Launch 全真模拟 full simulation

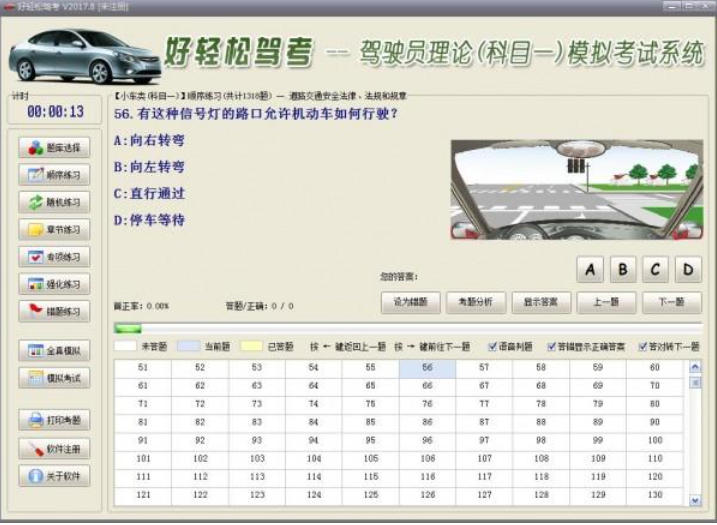pos(54,351)
